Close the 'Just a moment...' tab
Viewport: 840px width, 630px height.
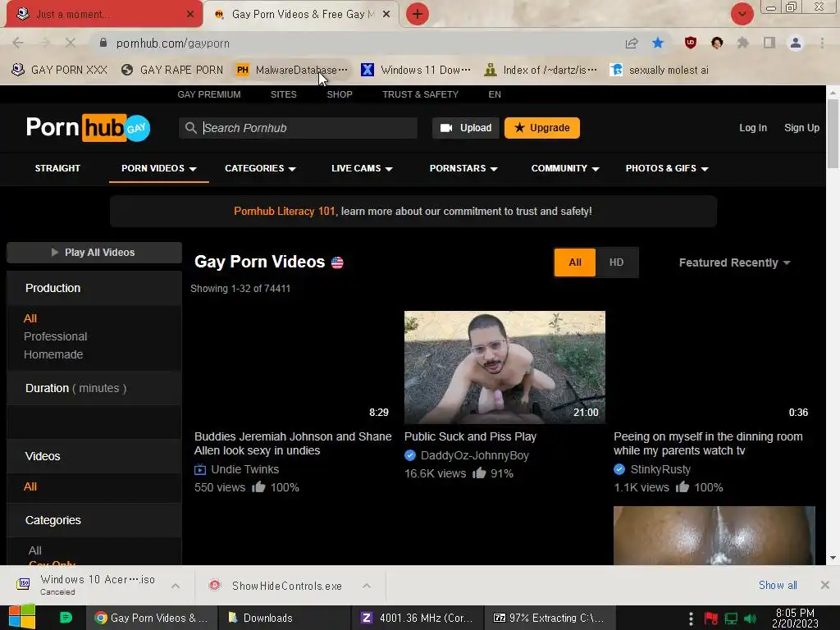(190, 15)
